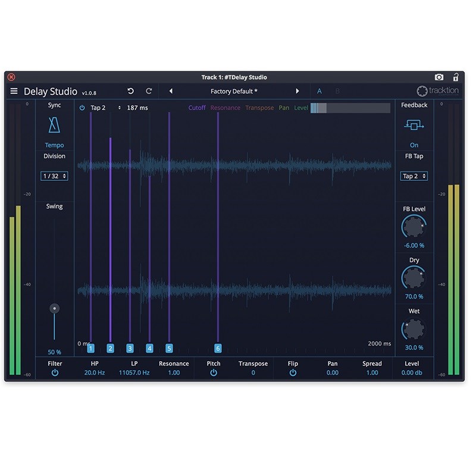Go to the next preset
476x476 pixels.
297,91
